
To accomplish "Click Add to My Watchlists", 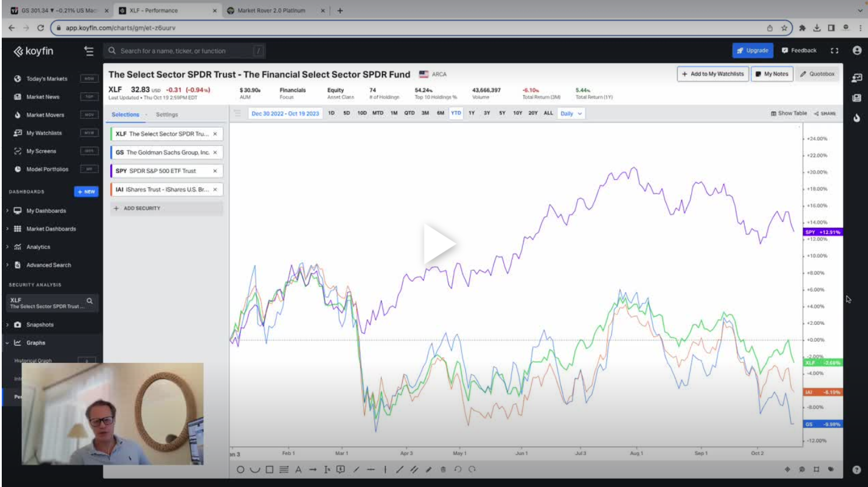I will tap(712, 74).
